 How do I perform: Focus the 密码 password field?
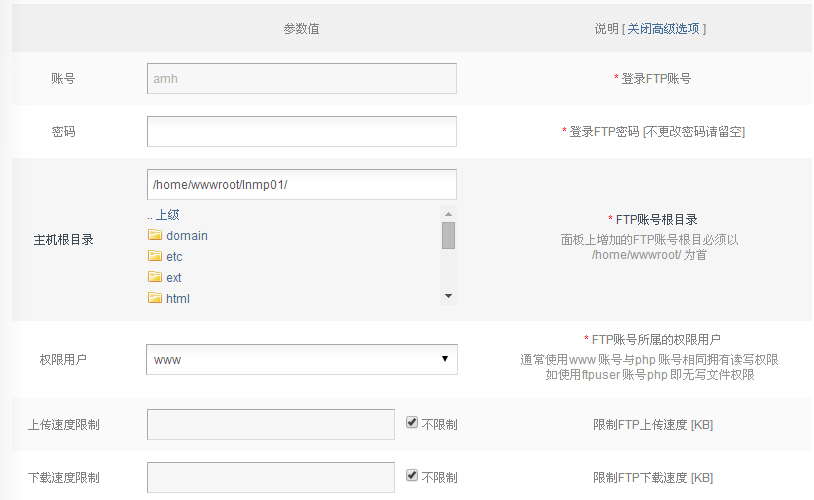click(x=301, y=131)
